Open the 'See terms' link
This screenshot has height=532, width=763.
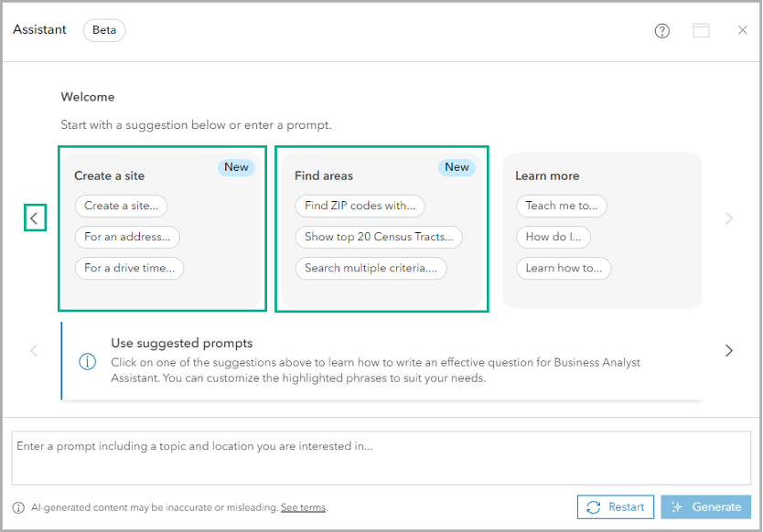[x=303, y=507]
